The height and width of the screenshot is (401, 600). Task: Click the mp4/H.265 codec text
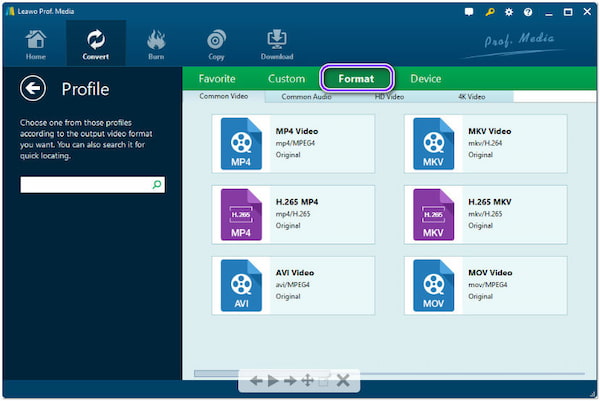click(x=293, y=214)
